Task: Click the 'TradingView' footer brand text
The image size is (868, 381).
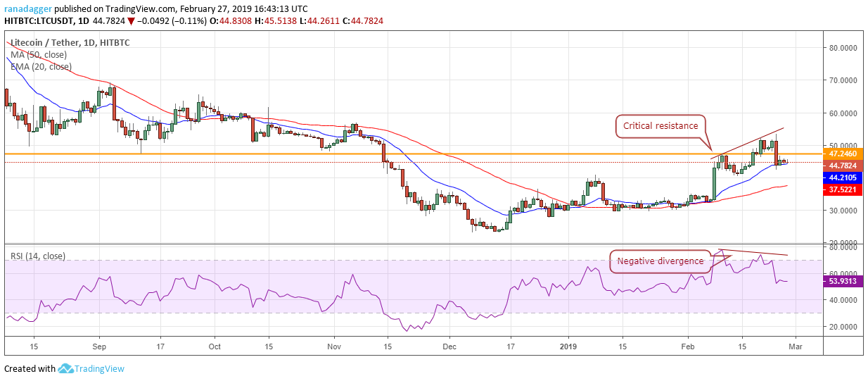Action: [101, 368]
